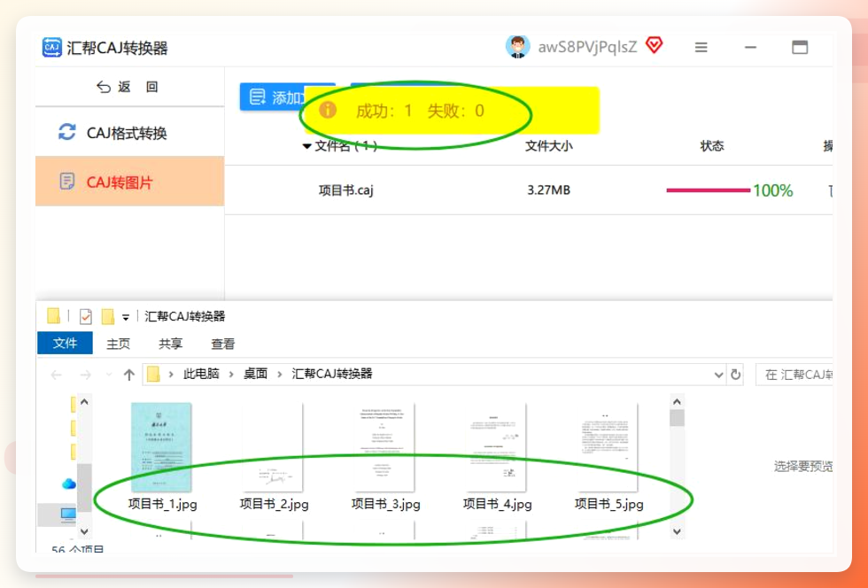This screenshot has height=588, width=868.
Task: Open the 文件 tab in Explorer
Action: [65, 344]
